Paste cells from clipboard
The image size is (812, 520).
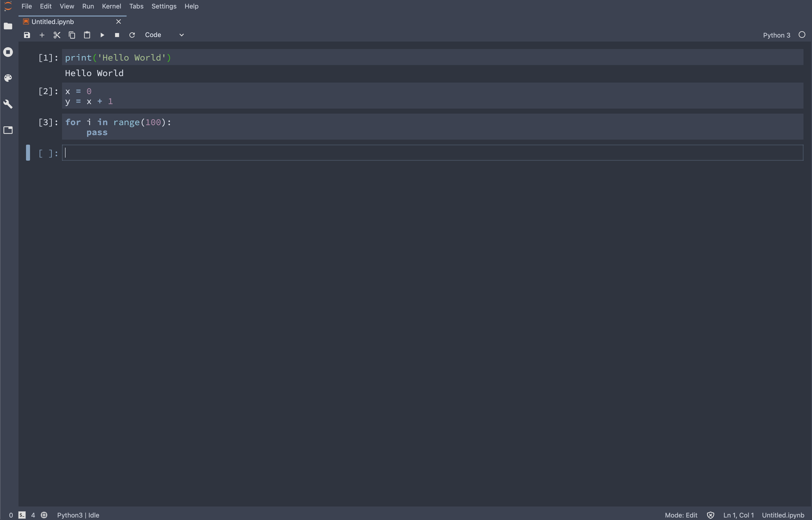pyautogui.click(x=87, y=35)
